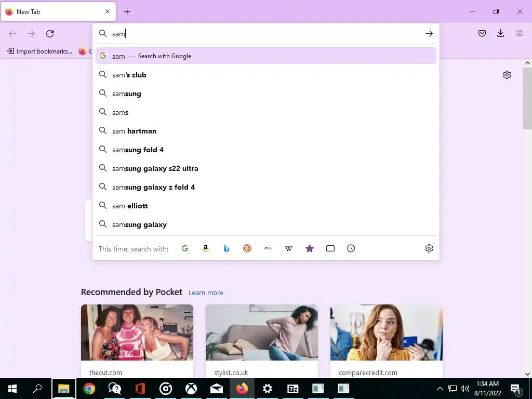Open search settings gear in dropdown
This screenshot has width=532, height=399.
pyautogui.click(x=429, y=248)
